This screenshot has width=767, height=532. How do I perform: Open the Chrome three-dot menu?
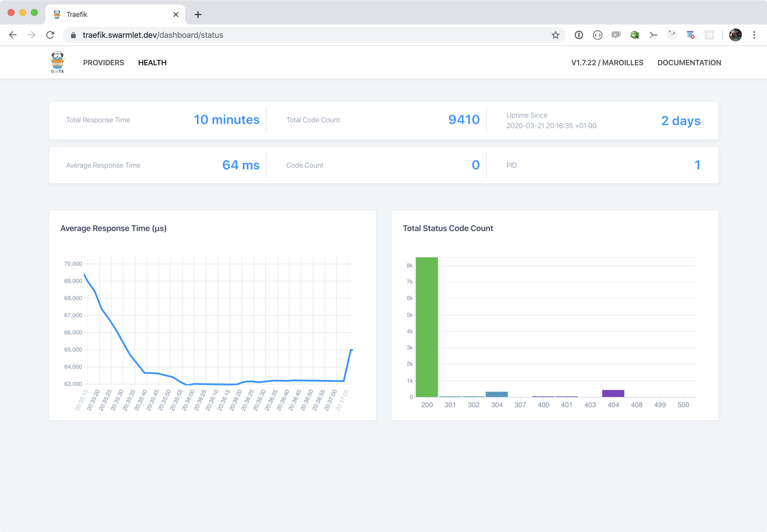point(754,35)
